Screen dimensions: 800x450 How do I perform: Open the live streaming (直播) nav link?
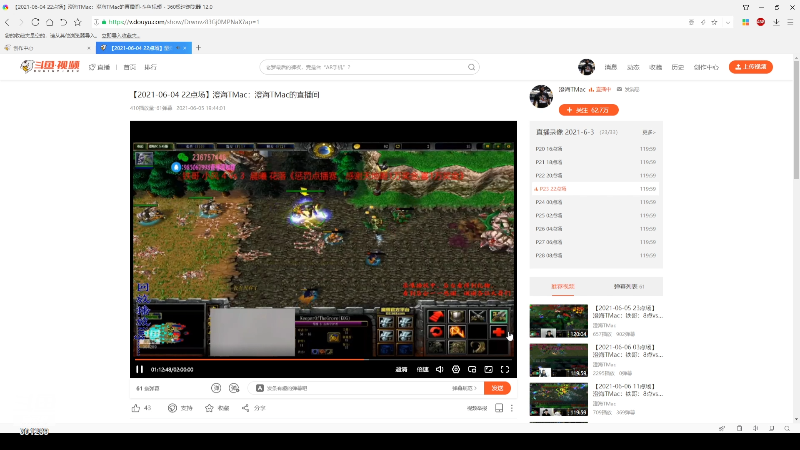point(99,67)
